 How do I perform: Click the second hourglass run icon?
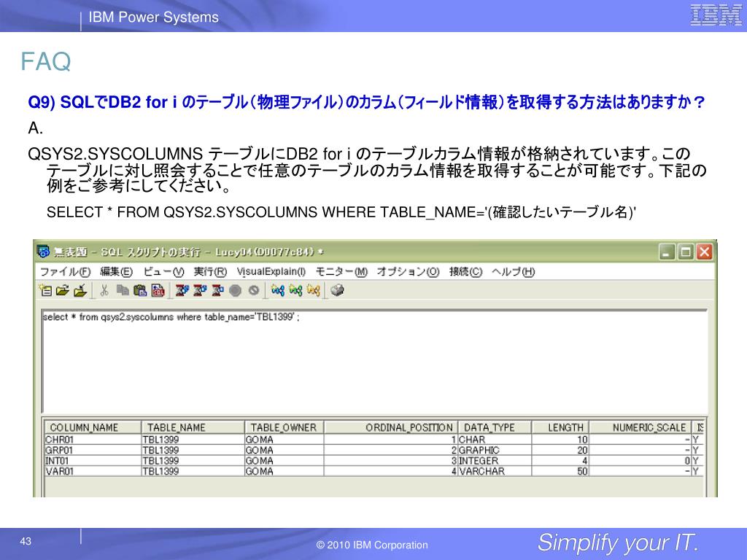click(200, 290)
